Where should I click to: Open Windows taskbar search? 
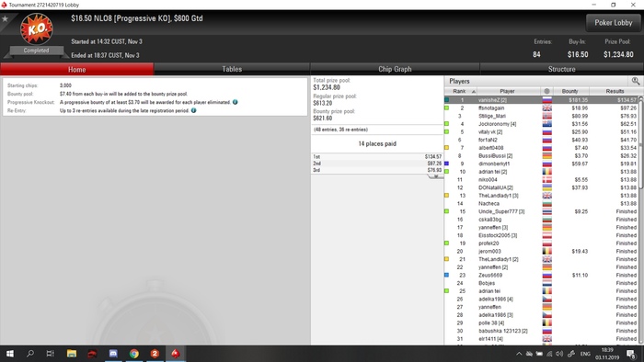pos(30,354)
